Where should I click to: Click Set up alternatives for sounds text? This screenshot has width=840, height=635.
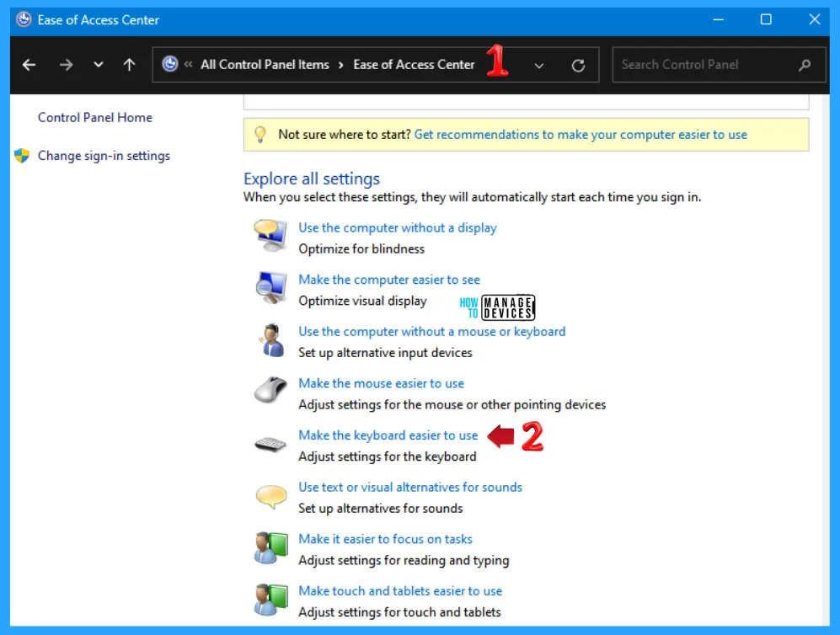[380, 509]
